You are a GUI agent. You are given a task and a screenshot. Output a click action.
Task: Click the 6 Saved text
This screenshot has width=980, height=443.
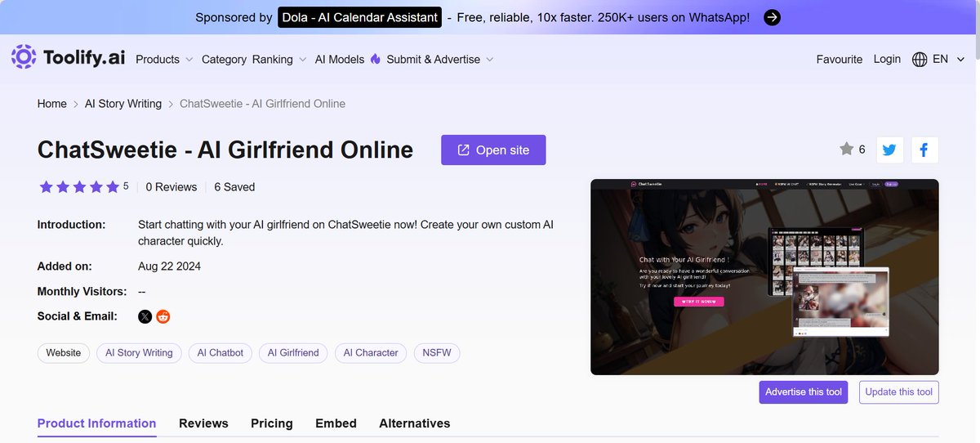[234, 187]
